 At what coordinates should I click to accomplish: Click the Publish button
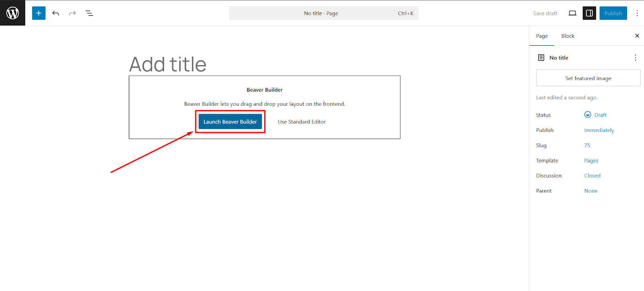pos(613,13)
